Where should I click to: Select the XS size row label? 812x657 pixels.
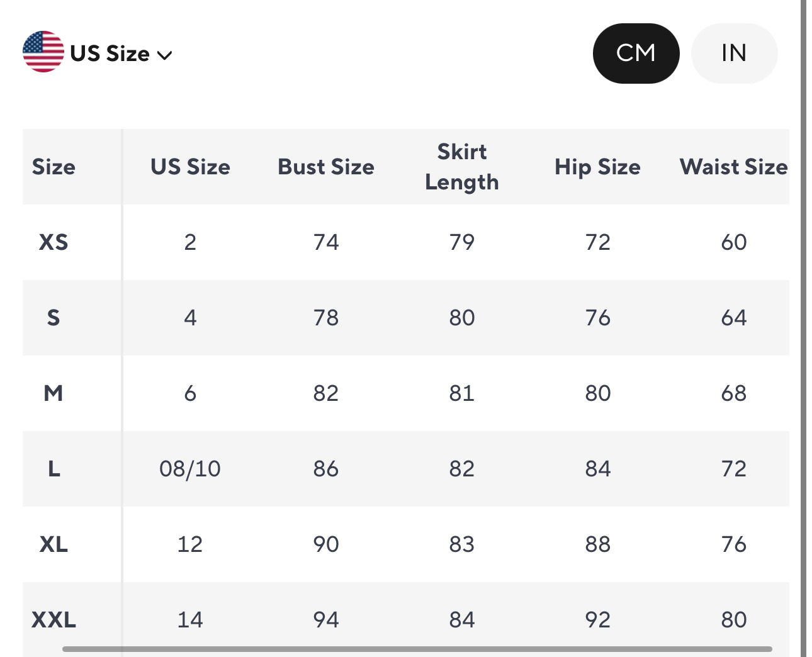point(54,242)
